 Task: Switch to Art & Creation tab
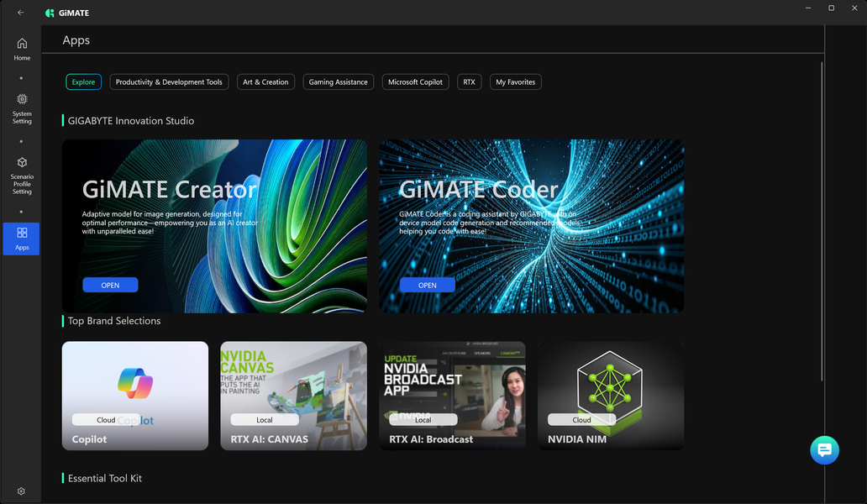point(265,81)
